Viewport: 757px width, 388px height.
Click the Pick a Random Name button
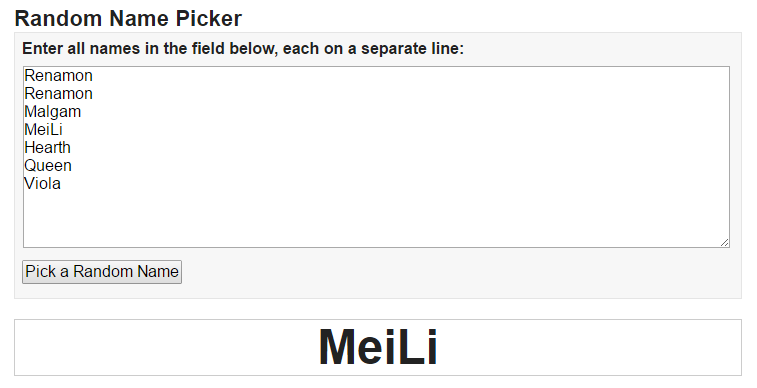coord(102,272)
